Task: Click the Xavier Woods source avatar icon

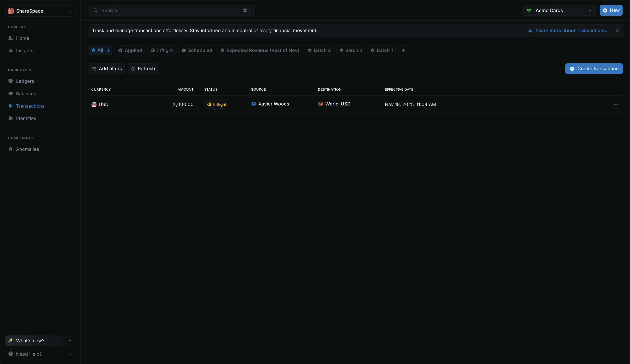Action: pos(254,104)
